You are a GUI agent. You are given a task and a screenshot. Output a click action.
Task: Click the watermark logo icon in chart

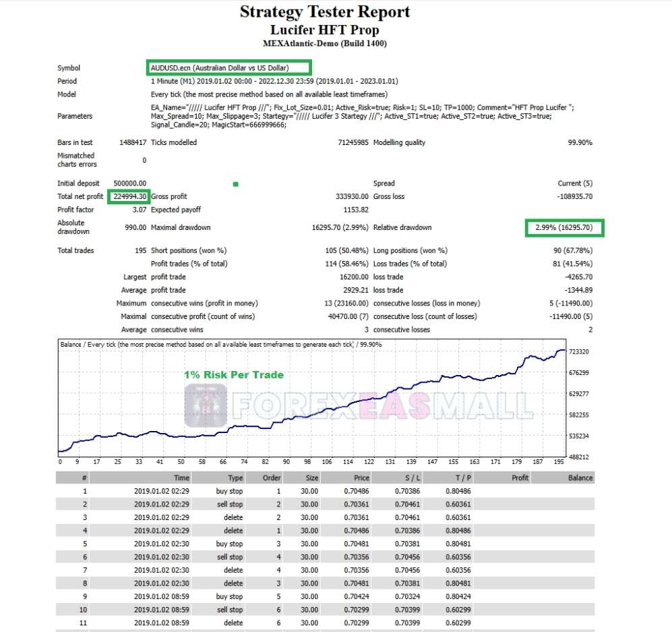(x=206, y=405)
